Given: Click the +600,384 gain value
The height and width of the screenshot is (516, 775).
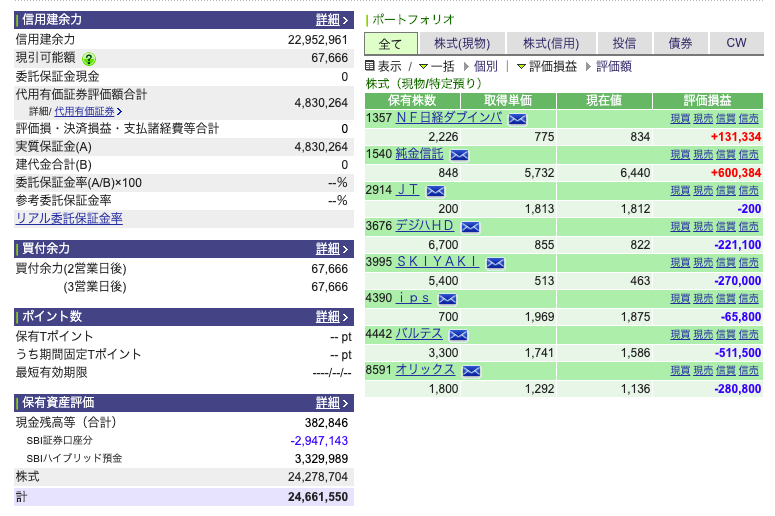Looking at the screenshot, I should pos(735,173).
